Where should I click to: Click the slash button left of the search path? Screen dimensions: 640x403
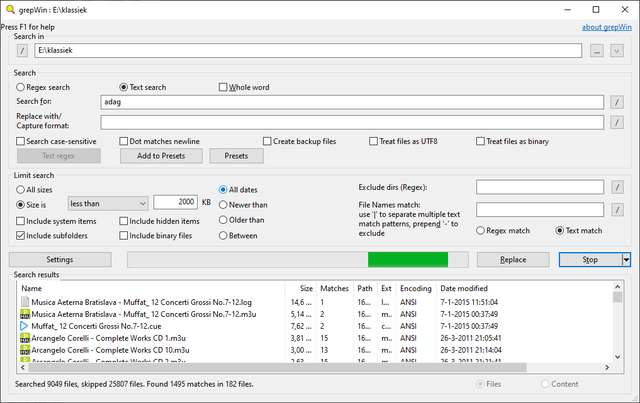click(x=22, y=49)
